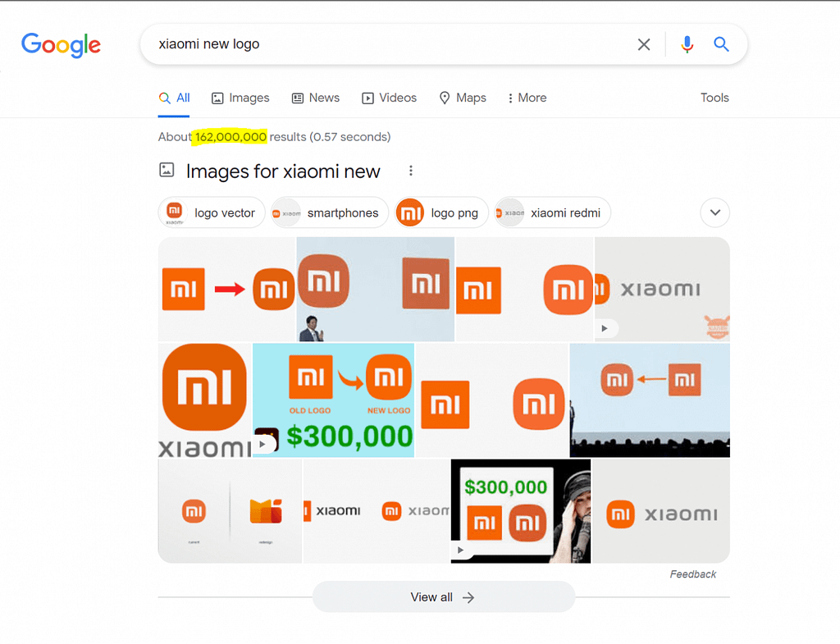Select the 'logo vector' chip
Image resolution: width=840 pixels, height=644 pixels.
(212, 212)
